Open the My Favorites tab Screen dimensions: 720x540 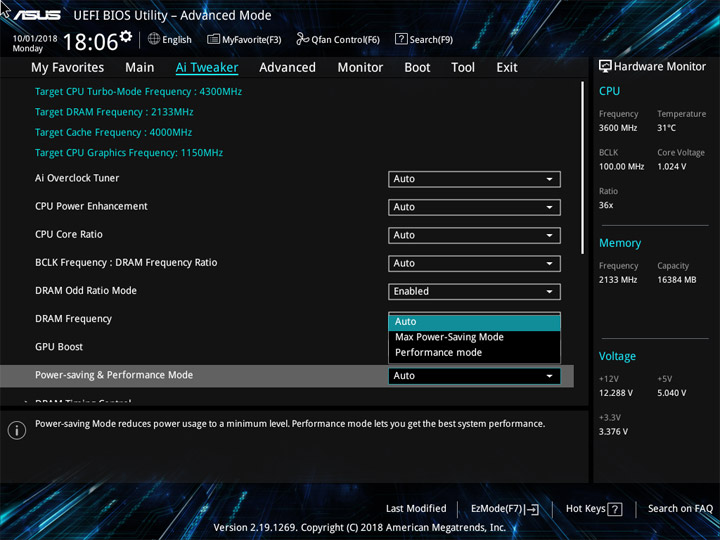[68, 68]
